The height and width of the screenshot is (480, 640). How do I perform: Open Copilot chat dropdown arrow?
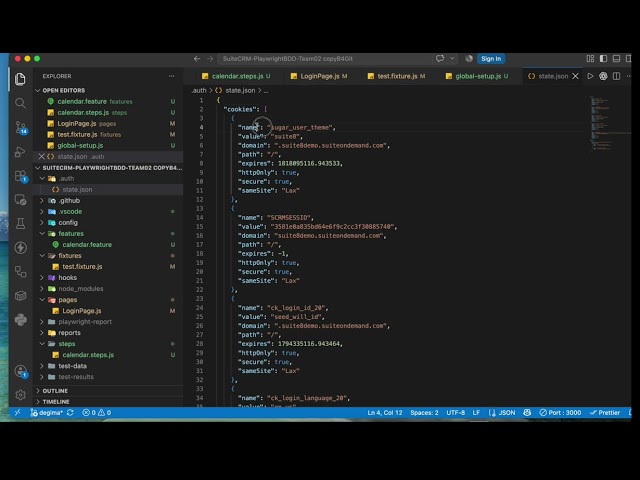pos(452,58)
